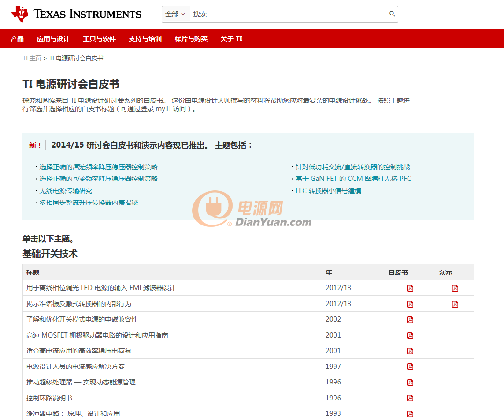Open 多相同步整流升压转换器内幕揭秘 link
Viewport: 504px width, 420px height.
coord(89,202)
